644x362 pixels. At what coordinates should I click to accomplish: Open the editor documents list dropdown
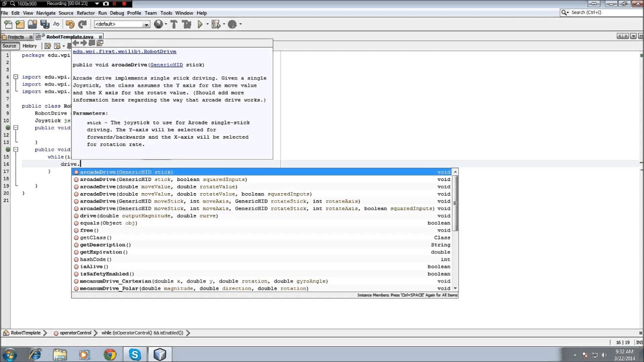coord(633,36)
